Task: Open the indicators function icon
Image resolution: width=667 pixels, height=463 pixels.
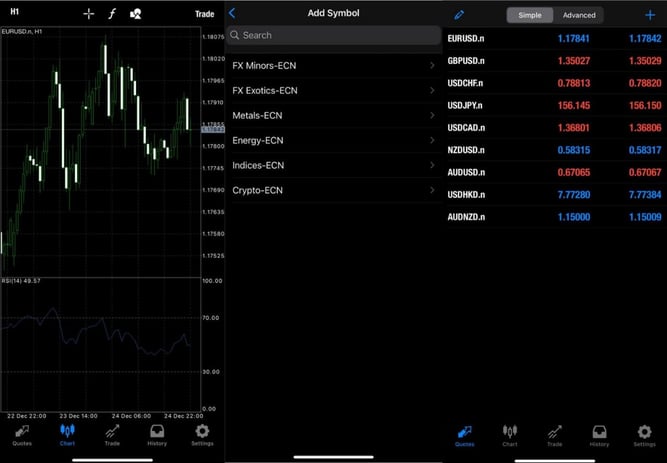Action: coord(112,14)
